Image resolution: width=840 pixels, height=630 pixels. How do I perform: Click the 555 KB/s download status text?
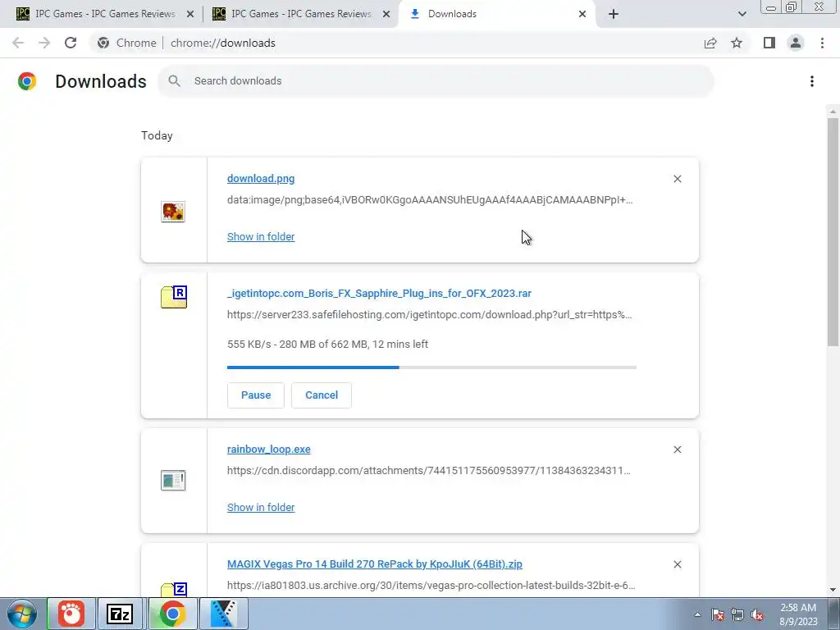pyautogui.click(x=327, y=345)
